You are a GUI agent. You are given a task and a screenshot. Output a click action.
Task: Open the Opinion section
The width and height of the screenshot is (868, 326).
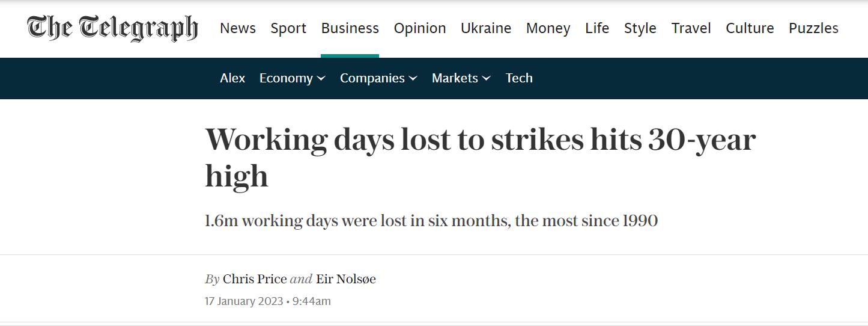(420, 28)
